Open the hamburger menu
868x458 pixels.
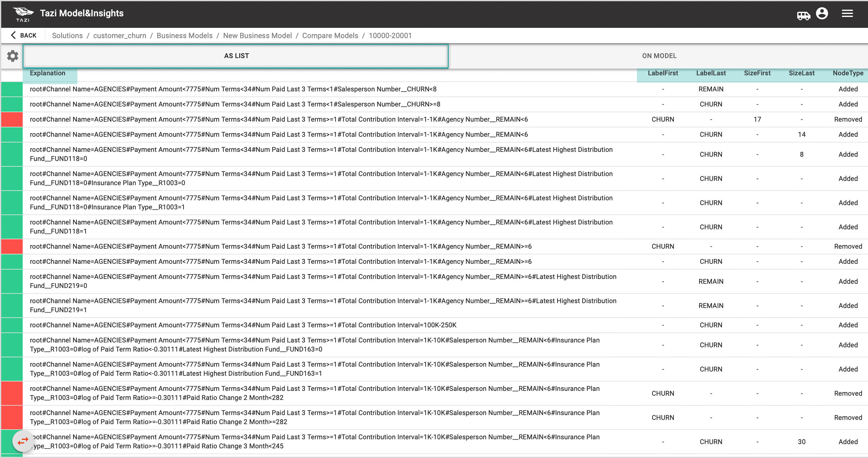coord(847,14)
